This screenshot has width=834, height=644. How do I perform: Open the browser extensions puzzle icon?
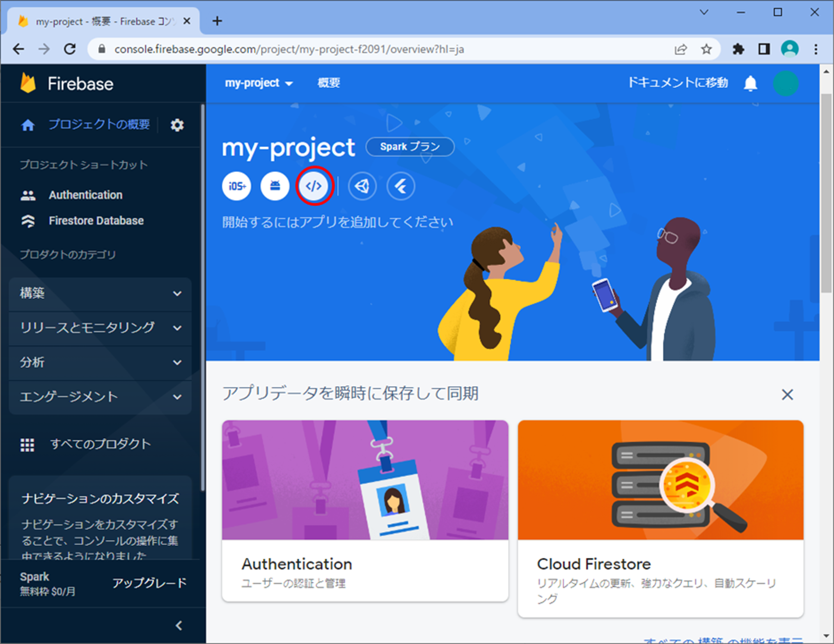click(x=738, y=49)
